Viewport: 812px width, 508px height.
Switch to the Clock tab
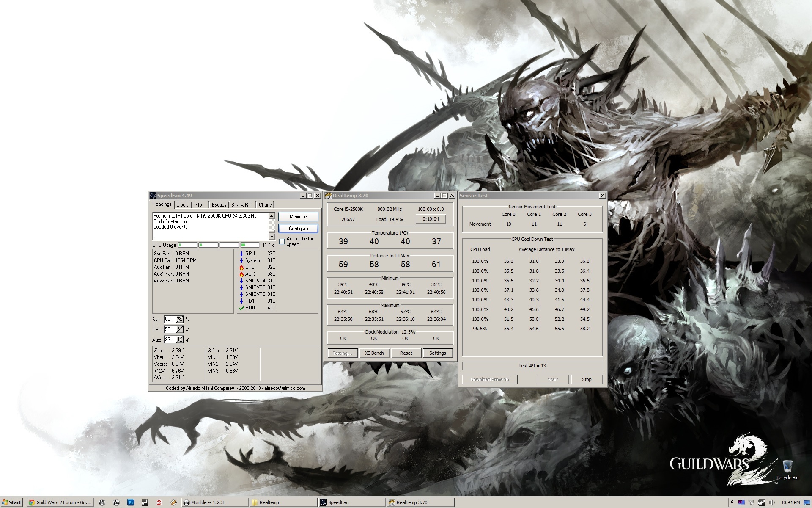[182, 205]
